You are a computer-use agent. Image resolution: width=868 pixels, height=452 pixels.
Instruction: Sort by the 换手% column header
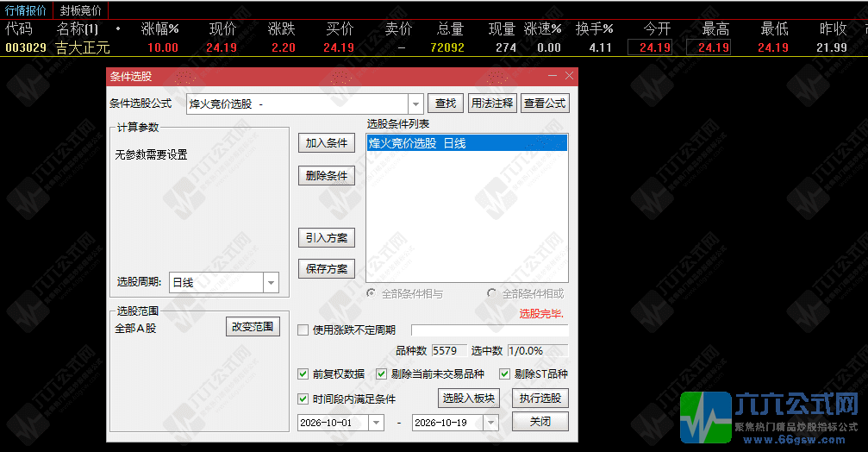point(594,28)
